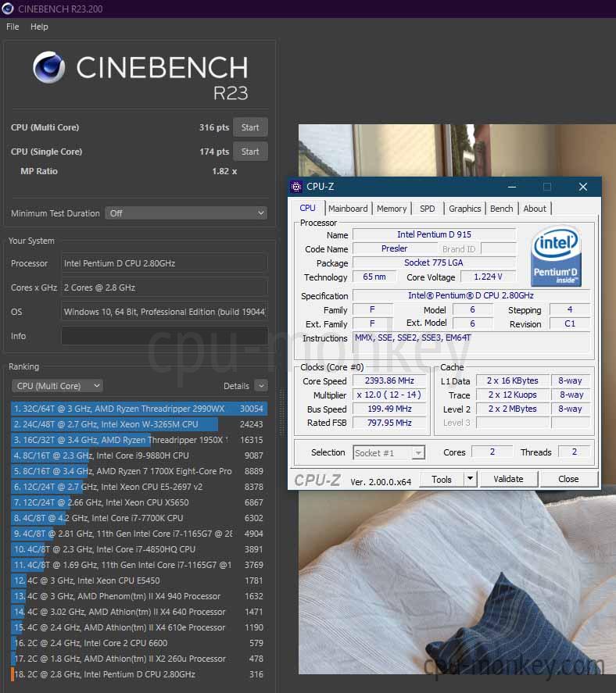This screenshot has height=693, width=616.
Task: Click the MP Ratio value 1.82 x
Action: pyautogui.click(x=224, y=171)
